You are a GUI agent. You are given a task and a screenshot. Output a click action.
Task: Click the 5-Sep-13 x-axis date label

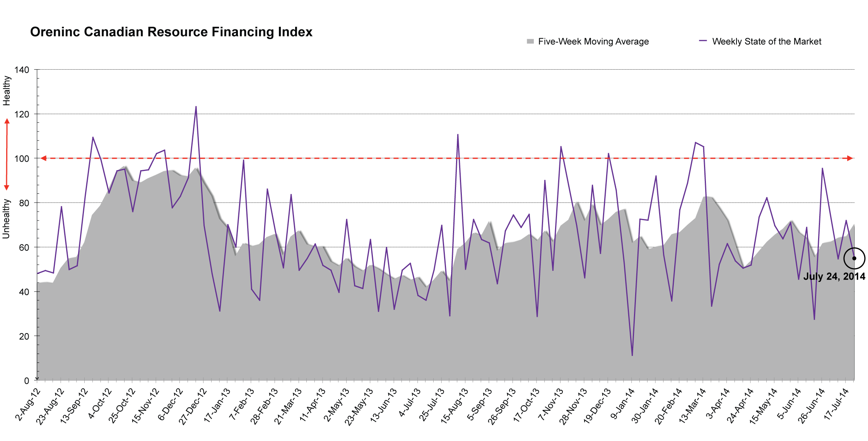(x=480, y=404)
